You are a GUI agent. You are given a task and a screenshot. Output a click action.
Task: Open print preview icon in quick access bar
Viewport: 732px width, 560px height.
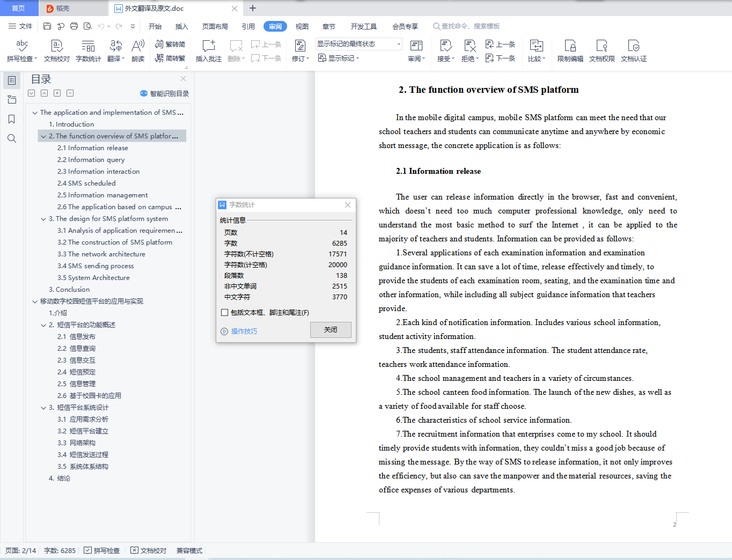coord(87,26)
